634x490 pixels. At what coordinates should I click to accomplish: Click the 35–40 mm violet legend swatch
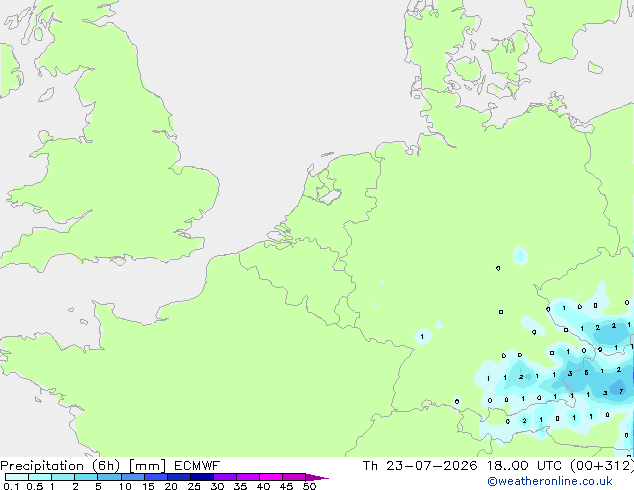248,477
